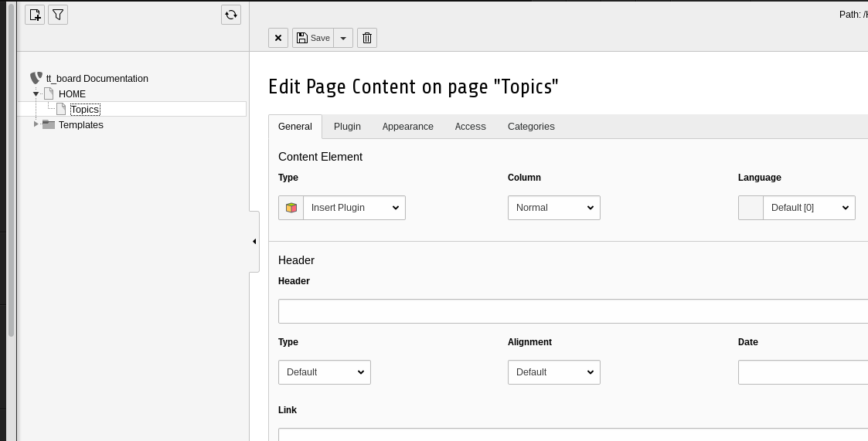The height and width of the screenshot is (441, 868).
Task: Open the Access tab
Action: (471, 127)
